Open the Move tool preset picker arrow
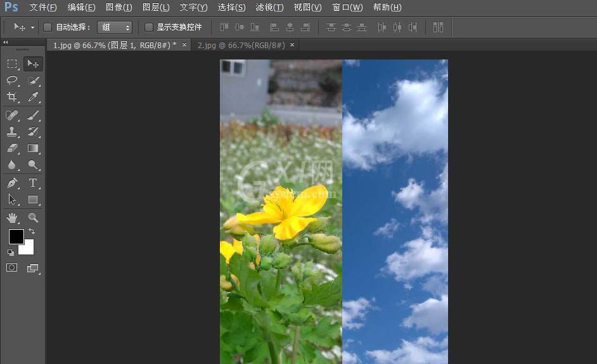Screen dimensions: 597x364 (x=33, y=27)
